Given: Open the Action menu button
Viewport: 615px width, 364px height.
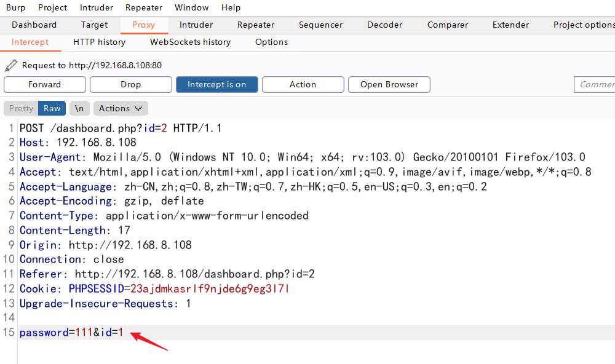Looking at the screenshot, I should tap(303, 85).
